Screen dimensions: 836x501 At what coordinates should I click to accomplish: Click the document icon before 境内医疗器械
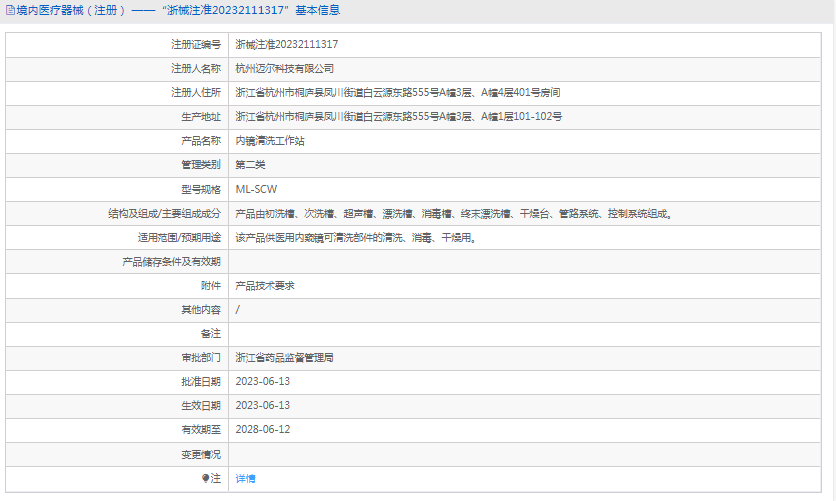[10, 11]
